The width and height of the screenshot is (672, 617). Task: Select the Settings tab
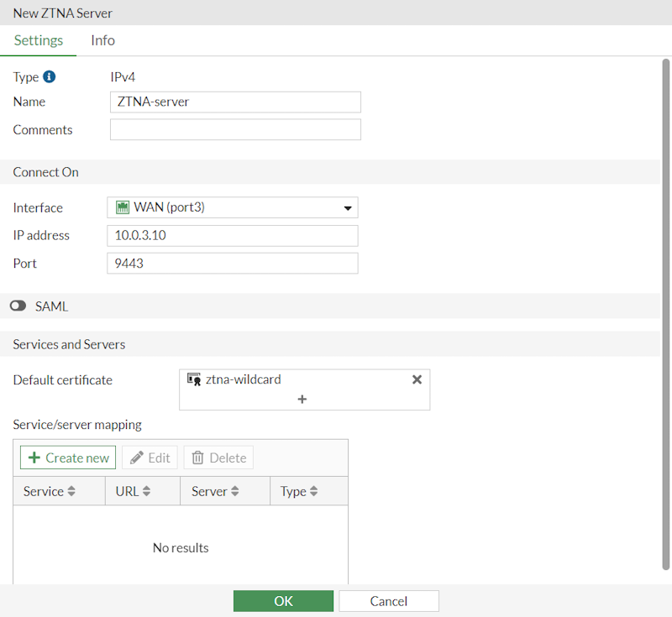[x=39, y=40]
